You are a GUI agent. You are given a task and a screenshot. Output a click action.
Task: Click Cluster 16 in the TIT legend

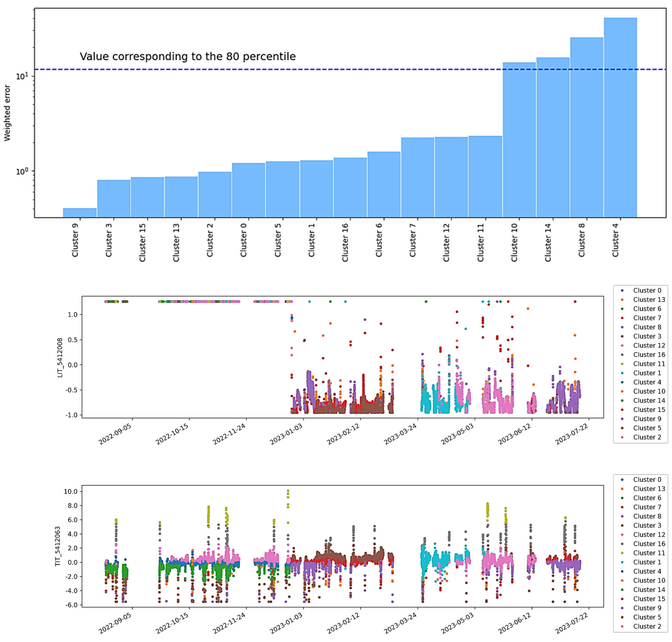pos(649,543)
